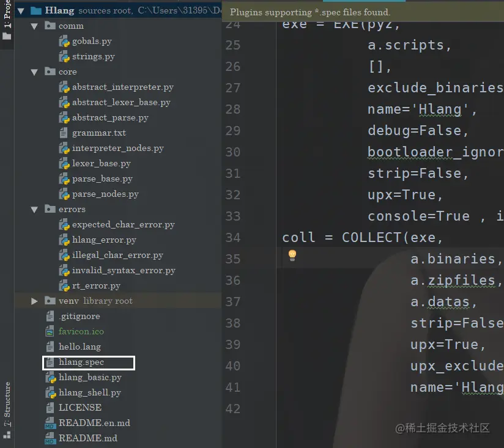Image resolution: width=504 pixels, height=448 pixels.
Task: Select the venv library root label
Action: (95, 301)
